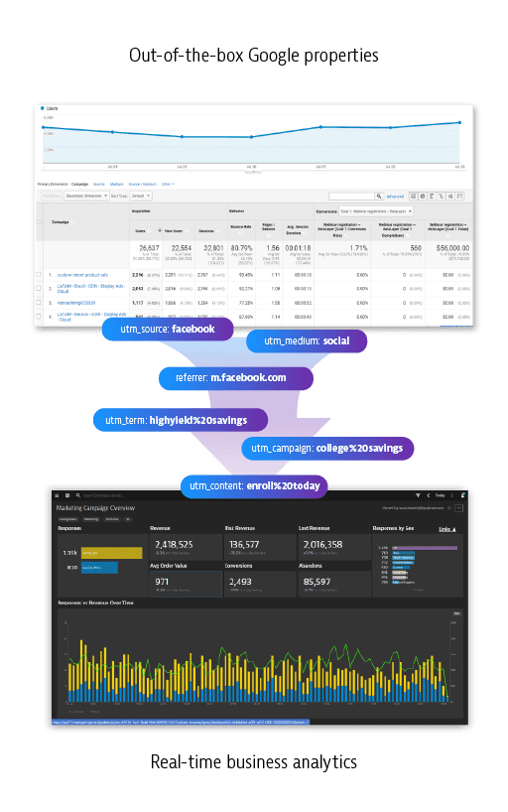Select data table view icon in Analytics
The width and height of the screenshot is (508, 812).
[x=413, y=197]
